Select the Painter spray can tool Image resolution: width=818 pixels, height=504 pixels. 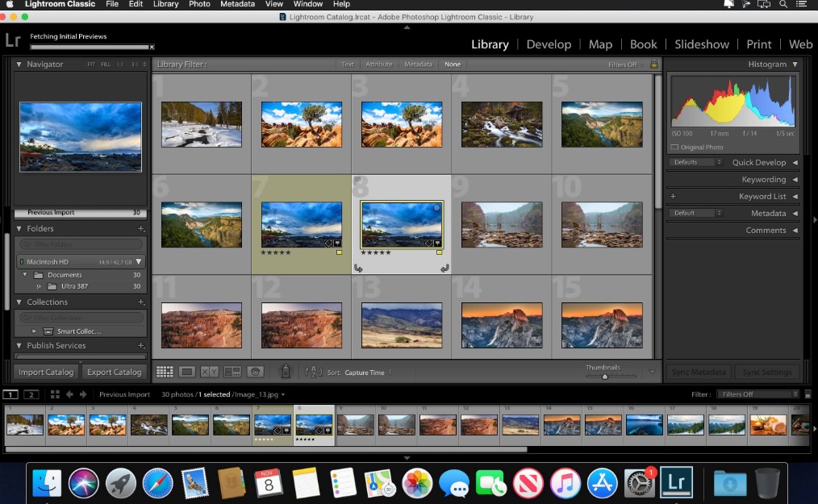point(285,372)
